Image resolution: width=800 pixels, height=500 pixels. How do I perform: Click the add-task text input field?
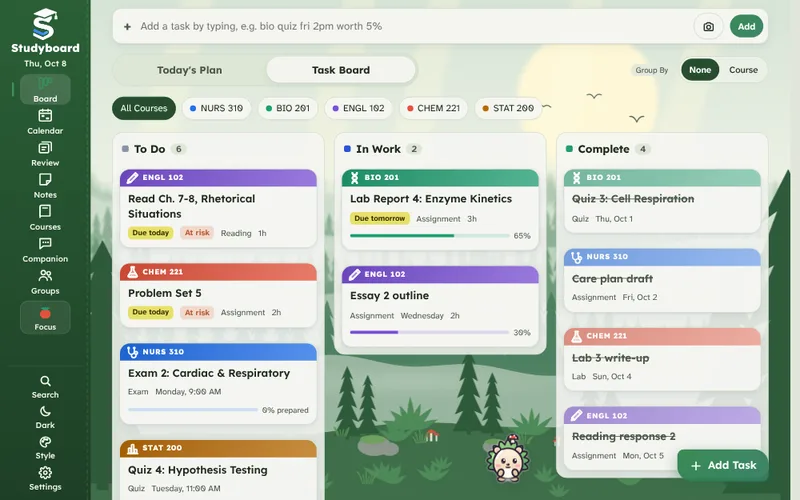point(413,27)
